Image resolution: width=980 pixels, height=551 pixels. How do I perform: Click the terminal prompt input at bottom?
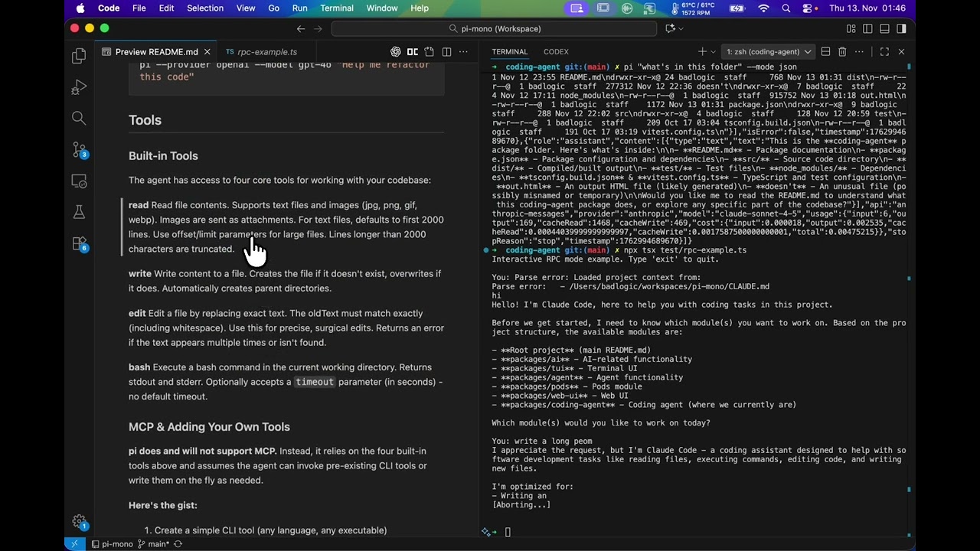(x=507, y=532)
